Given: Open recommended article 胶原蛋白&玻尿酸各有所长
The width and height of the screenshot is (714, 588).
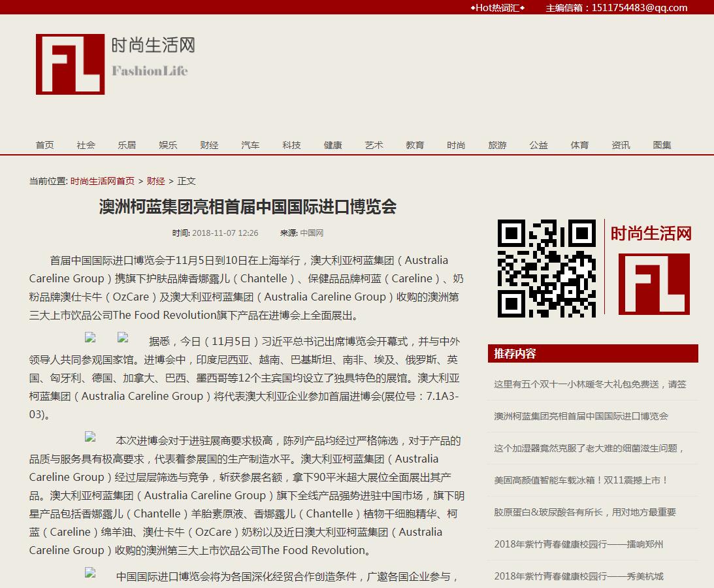Looking at the screenshot, I should (x=585, y=512).
